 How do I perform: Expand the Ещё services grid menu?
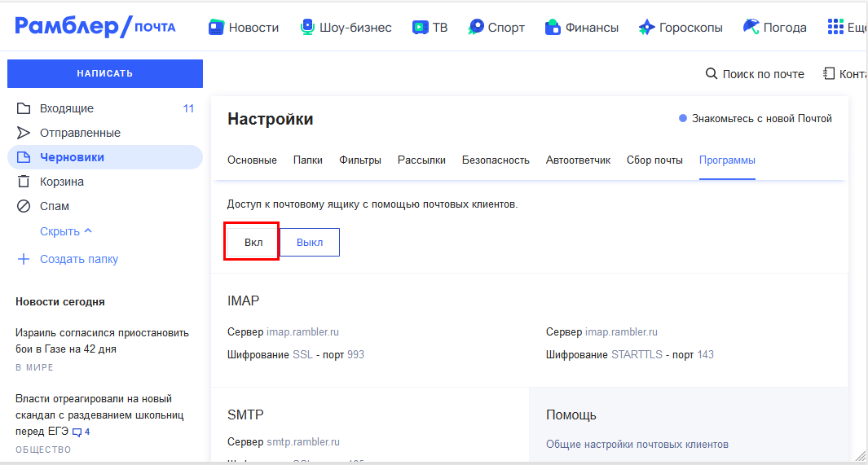(835, 28)
